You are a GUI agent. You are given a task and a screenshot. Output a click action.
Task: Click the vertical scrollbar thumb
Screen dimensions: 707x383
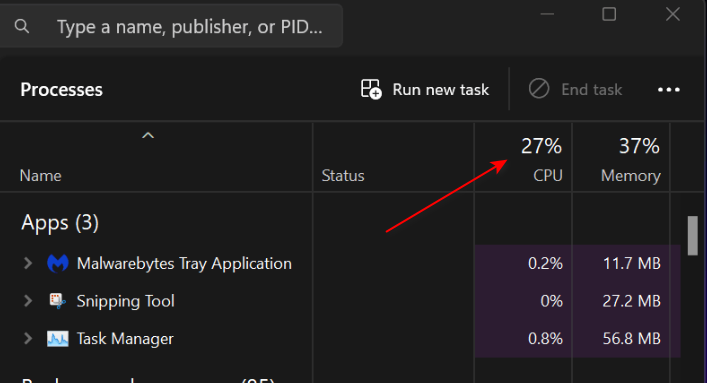[x=693, y=236]
